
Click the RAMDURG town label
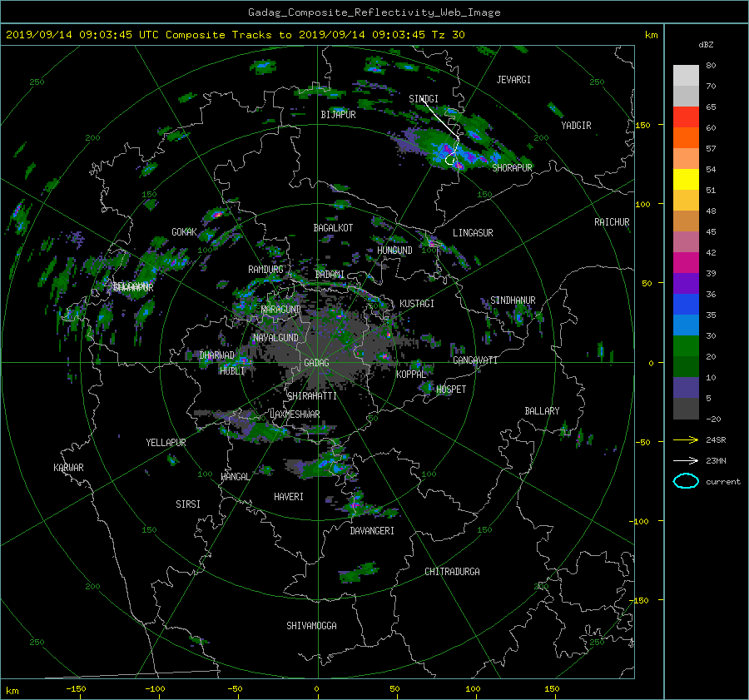pyautogui.click(x=265, y=270)
